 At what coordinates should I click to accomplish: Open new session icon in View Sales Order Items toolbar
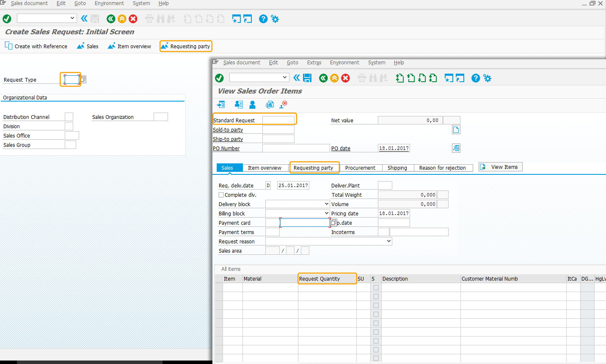[x=449, y=78]
